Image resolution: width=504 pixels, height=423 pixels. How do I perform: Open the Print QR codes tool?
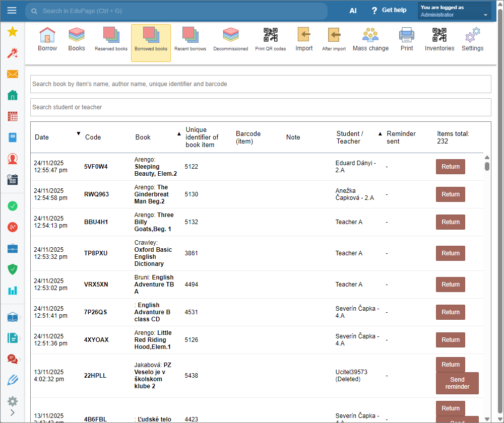pyautogui.click(x=270, y=40)
